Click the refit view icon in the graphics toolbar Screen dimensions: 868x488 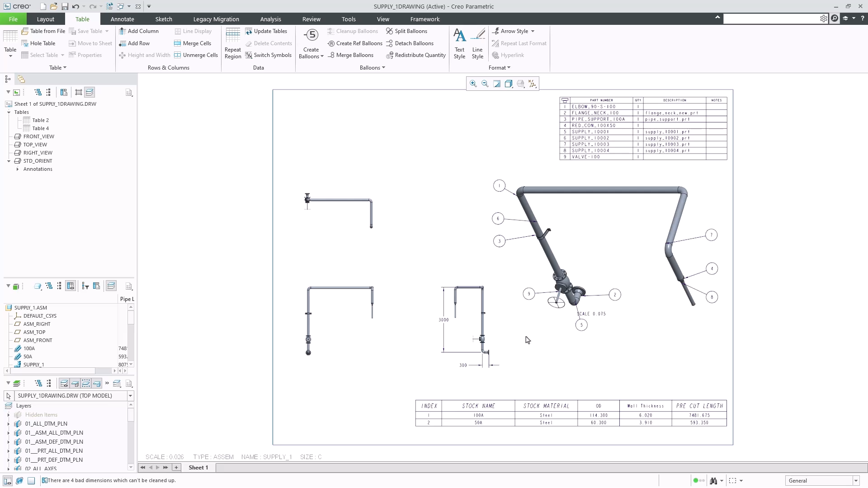coord(497,84)
